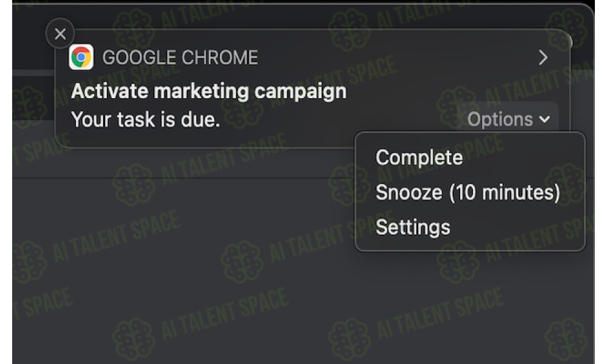Snooze the task reminder for 10 minutes
The width and height of the screenshot is (607, 364).
[467, 192]
